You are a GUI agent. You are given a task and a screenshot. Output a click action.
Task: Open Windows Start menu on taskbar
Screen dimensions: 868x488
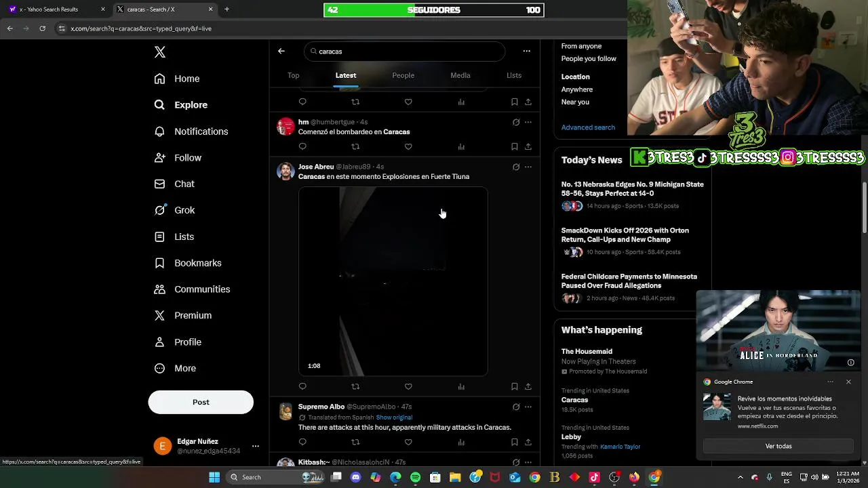pos(214,477)
